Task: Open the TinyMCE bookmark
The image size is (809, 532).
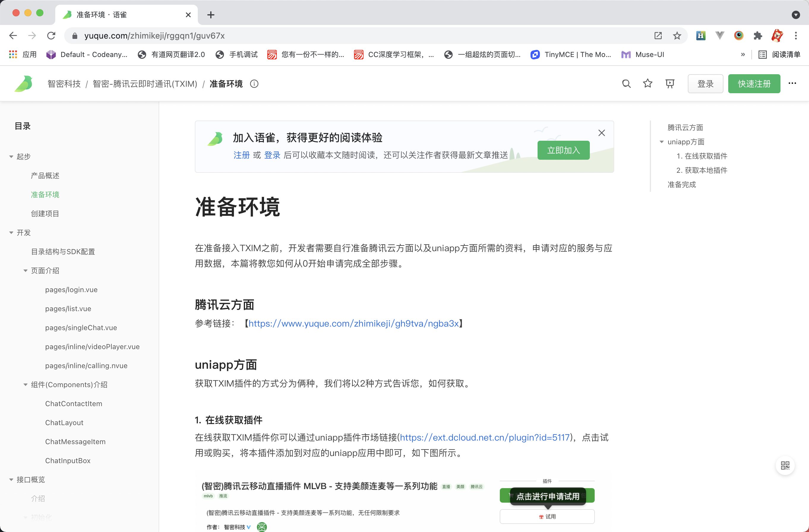Action: click(571, 54)
